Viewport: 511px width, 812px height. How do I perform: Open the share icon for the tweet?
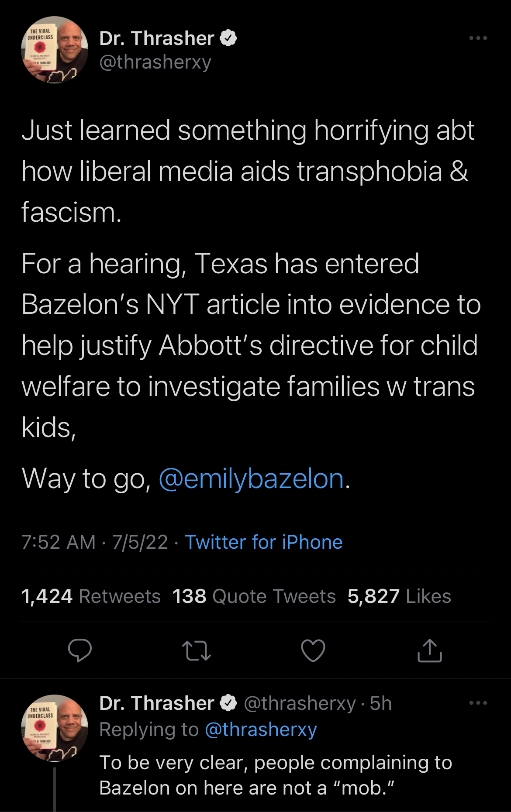430,650
